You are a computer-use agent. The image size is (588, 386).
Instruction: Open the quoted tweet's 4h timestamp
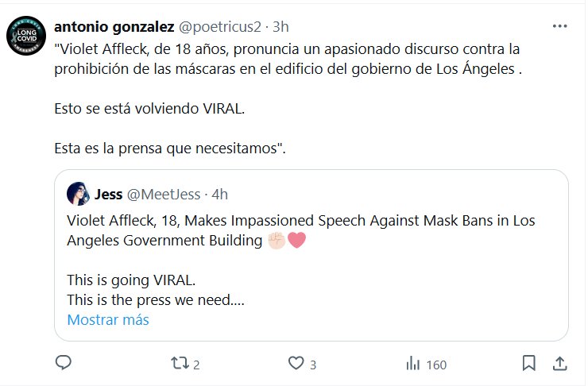click(220, 193)
